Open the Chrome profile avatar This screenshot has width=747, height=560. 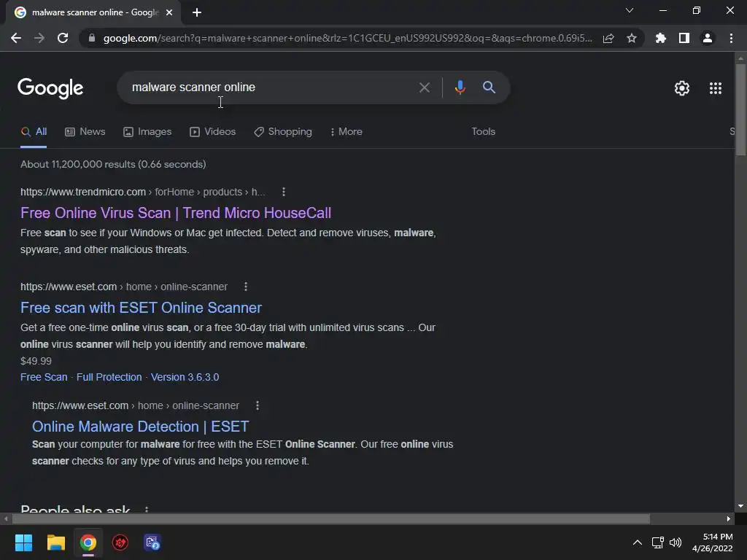pos(708,38)
